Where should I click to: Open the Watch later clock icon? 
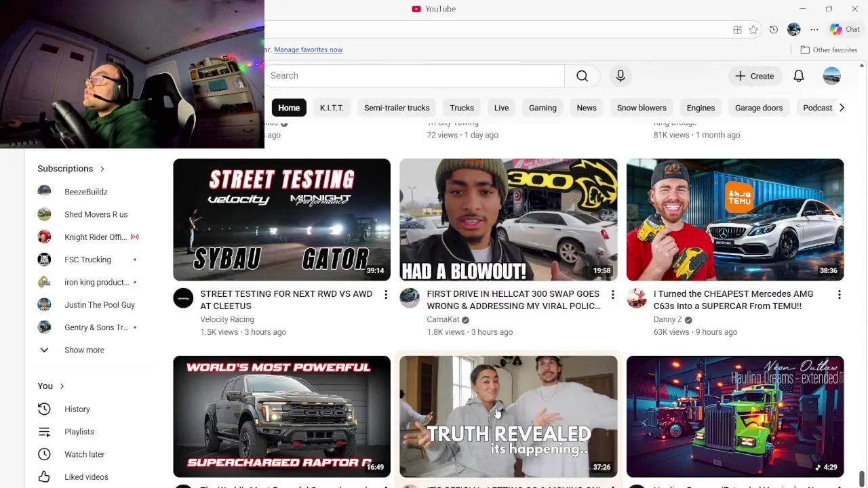click(44, 454)
